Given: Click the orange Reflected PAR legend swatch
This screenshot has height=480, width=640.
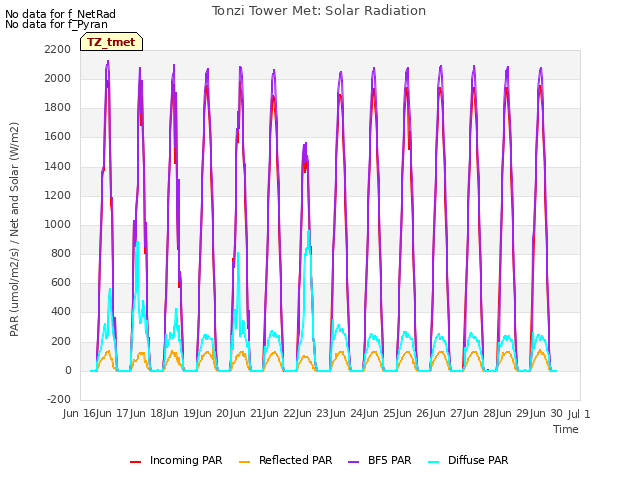Looking at the screenshot, I should [244, 461].
